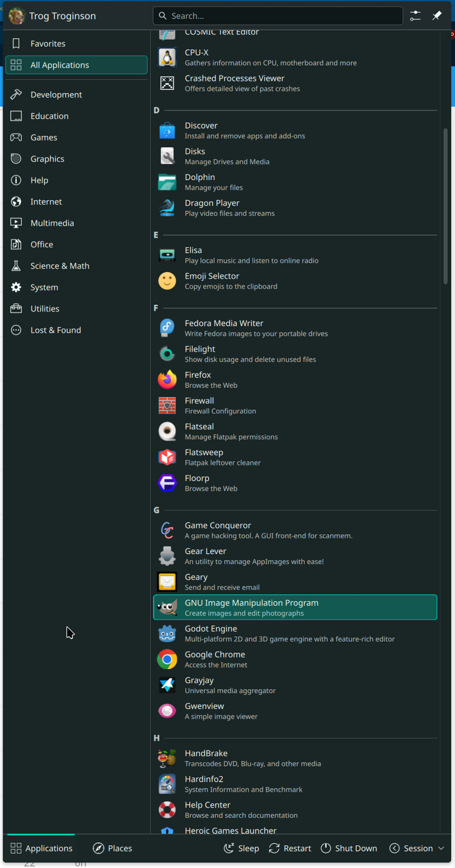This screenshot has height=868, width=455.
Task: Select the Graphics category
Action: [47, 159]
